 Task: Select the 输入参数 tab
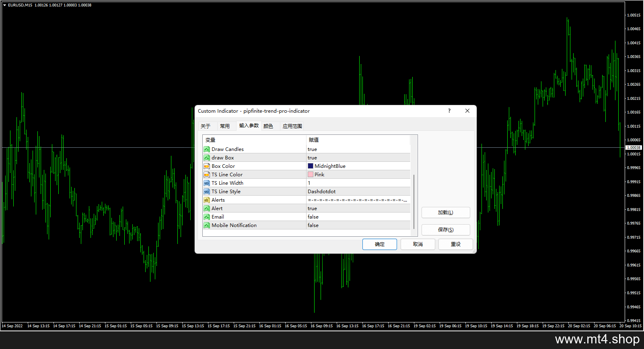point(249,126)
